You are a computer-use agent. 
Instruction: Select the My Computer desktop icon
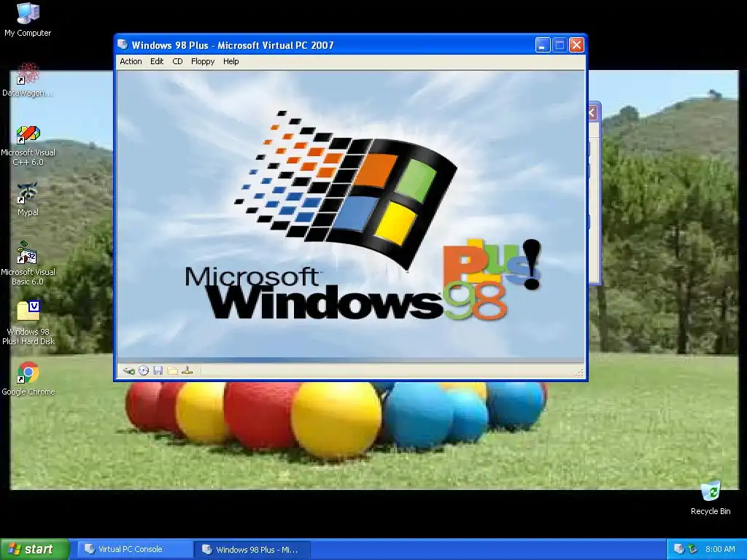(28, 20)
